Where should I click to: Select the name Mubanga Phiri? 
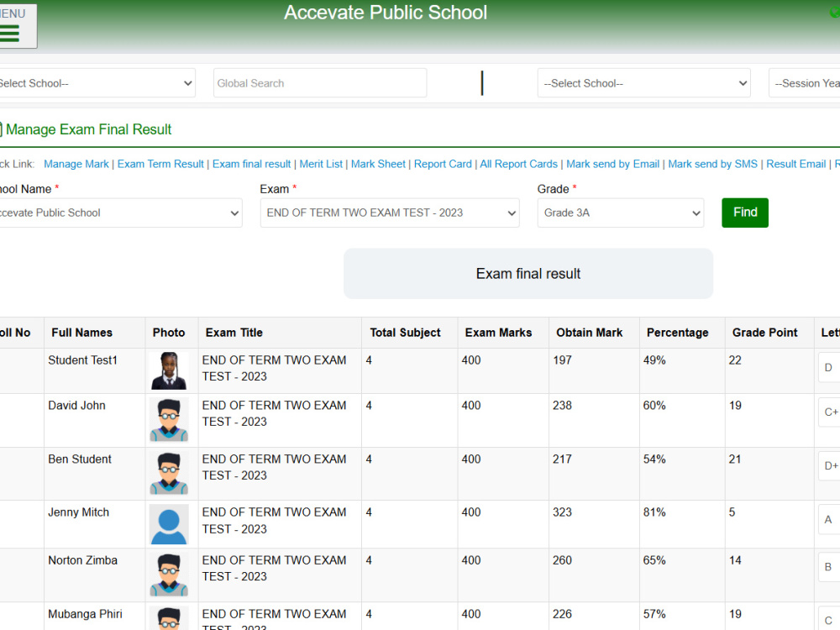pyautogui.click(x=85, y=614)
